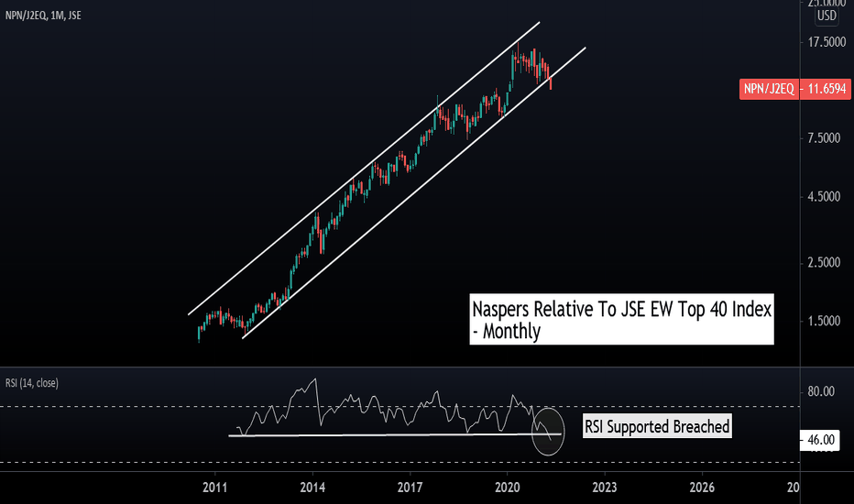Click the 46.00 RSI value label

point(821,440)
